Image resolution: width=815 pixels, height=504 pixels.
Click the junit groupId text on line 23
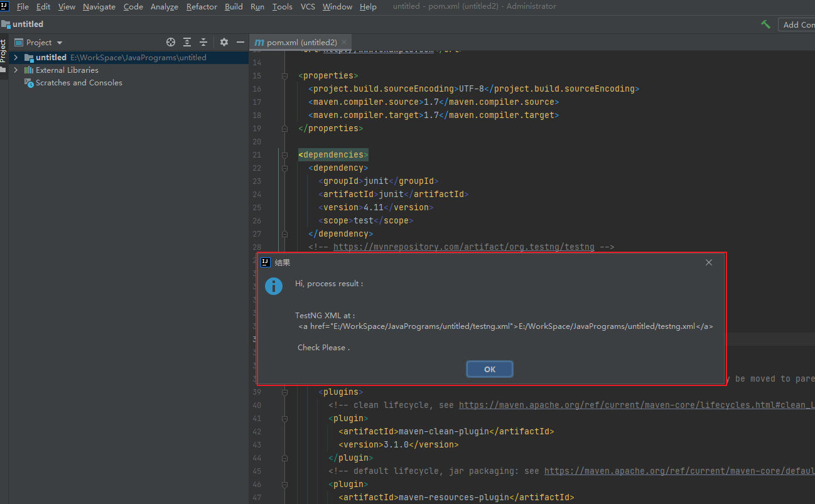[x=376, y=181]
